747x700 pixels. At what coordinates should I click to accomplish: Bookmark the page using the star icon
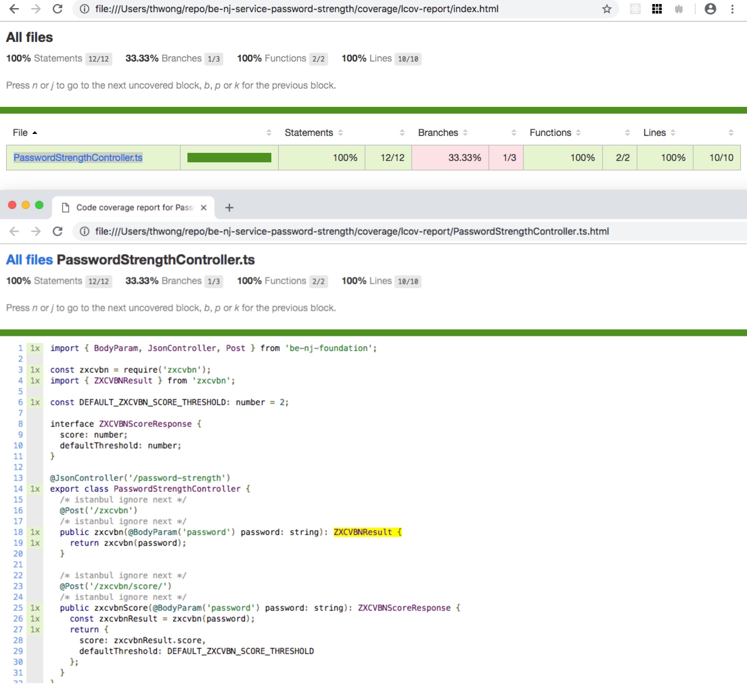pyautogui.click(x=607, y=9)
